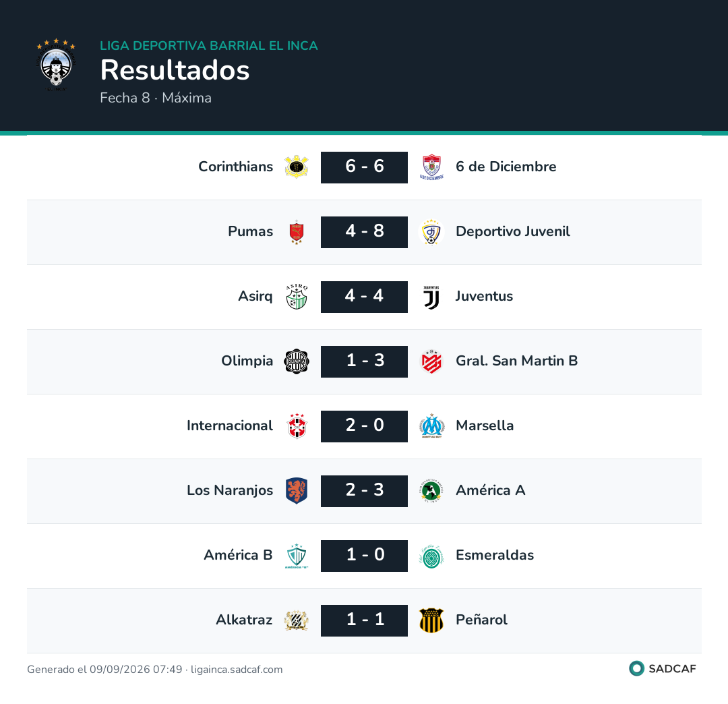The height and width of the screenshot is (704, 728).
Task: Click the Alkatraz 1 - 1 score box
Action: [x=365, y=620]
